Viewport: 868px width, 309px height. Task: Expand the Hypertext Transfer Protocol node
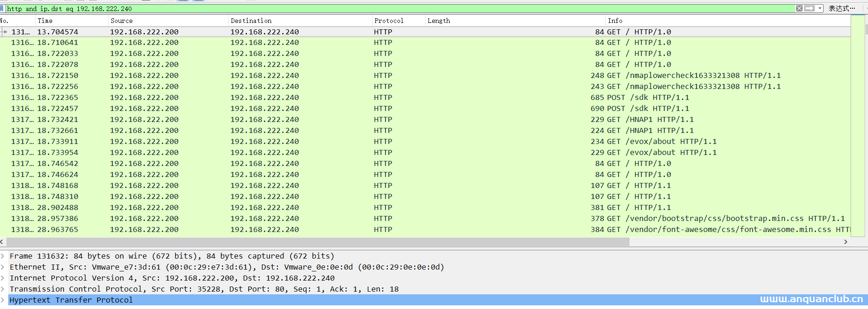pyautogui.click(x=3, y=300)
